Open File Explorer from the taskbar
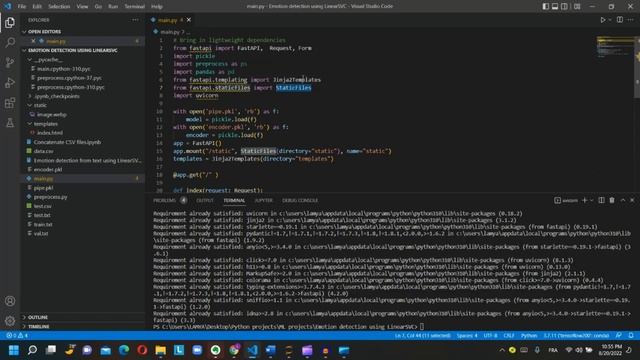 (160, 350)
